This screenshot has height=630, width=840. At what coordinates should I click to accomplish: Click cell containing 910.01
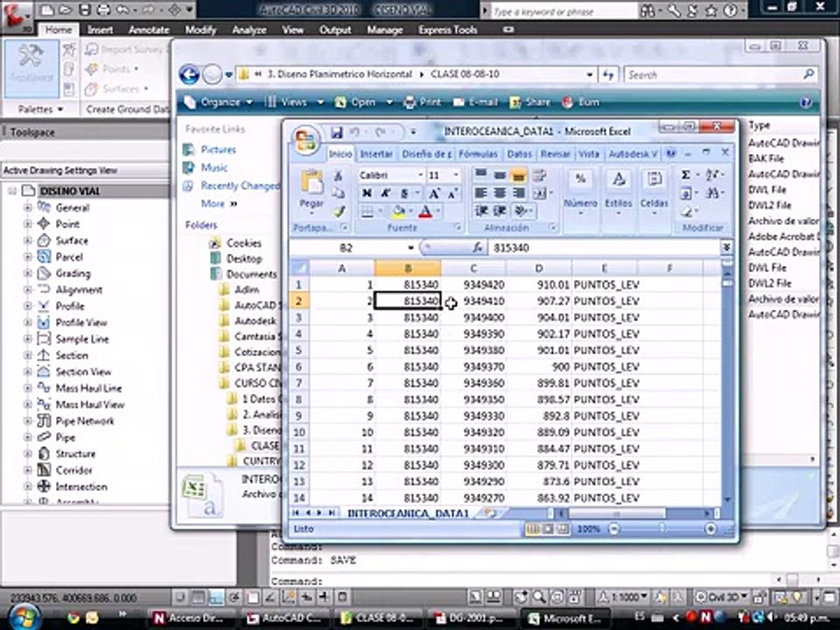[539, 284]
